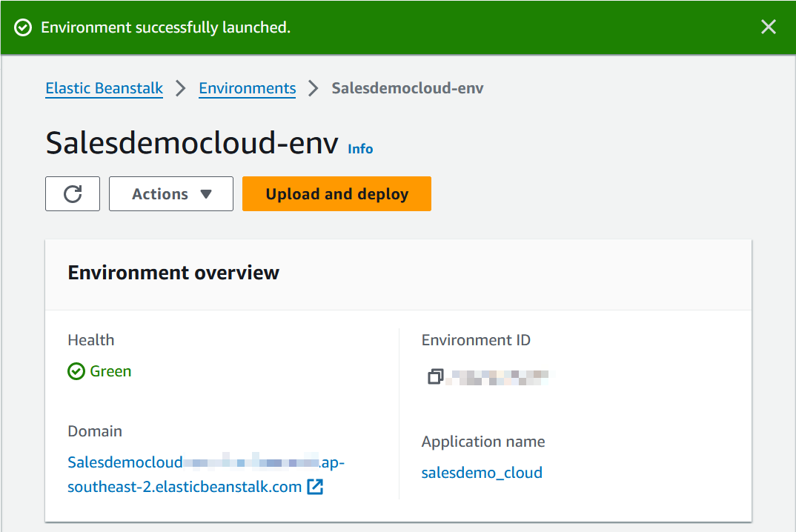Open the Environments breadcrumb link
Viewport: 796px width, 532px height.
tap(247, 88)
